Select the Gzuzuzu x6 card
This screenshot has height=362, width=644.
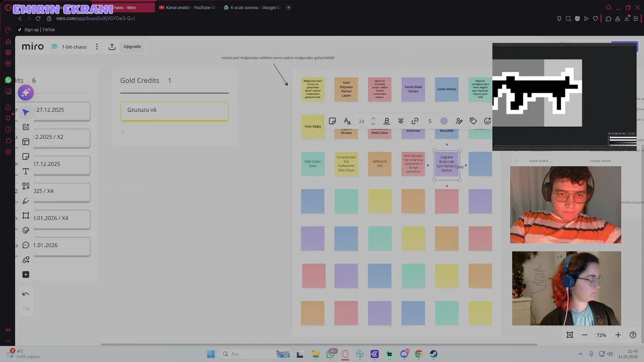click(174, 111)
